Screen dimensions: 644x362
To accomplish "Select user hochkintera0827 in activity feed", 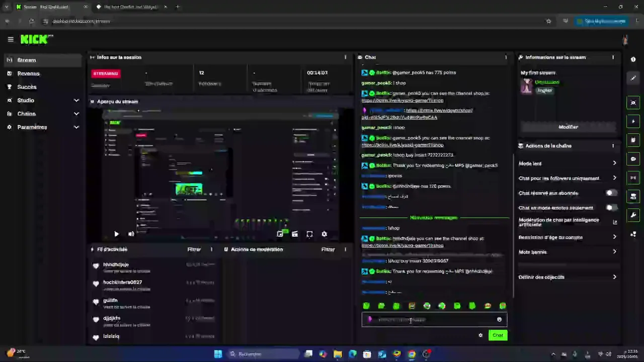I will click(123, 283).
